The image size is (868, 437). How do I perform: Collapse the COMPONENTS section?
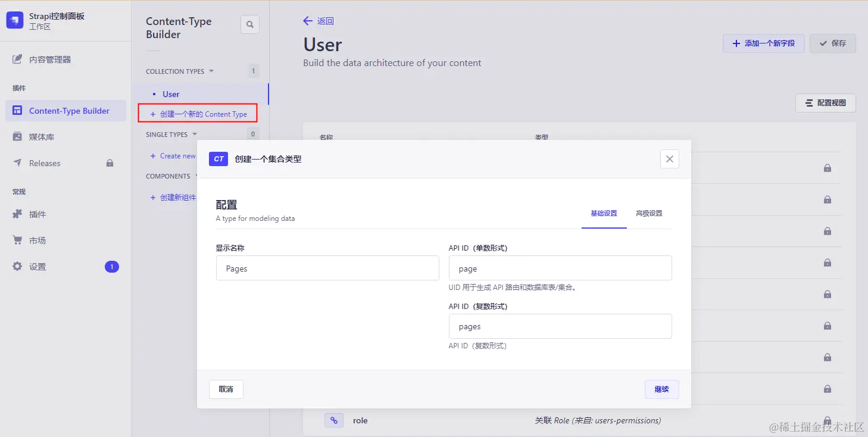click(x=173, y=176)
